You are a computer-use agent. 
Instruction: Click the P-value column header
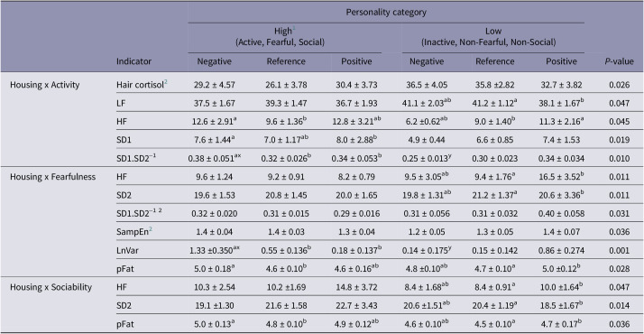point(619,61)
